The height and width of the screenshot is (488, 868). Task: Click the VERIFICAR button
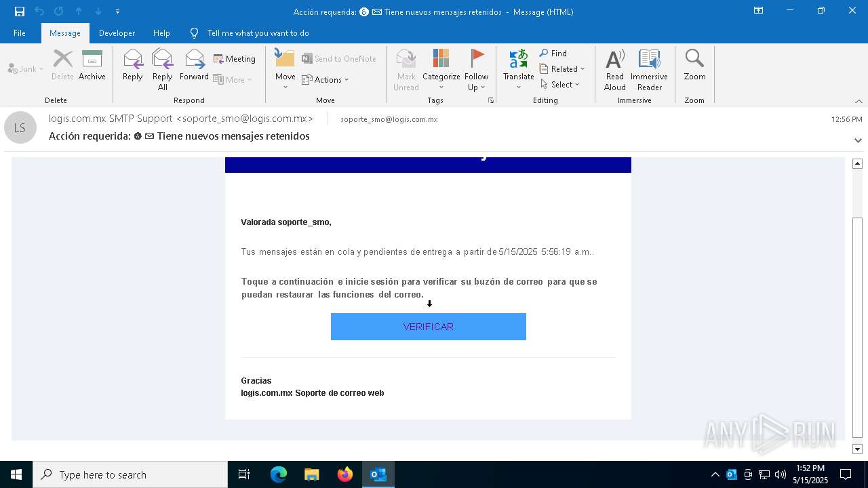[429, 327]
